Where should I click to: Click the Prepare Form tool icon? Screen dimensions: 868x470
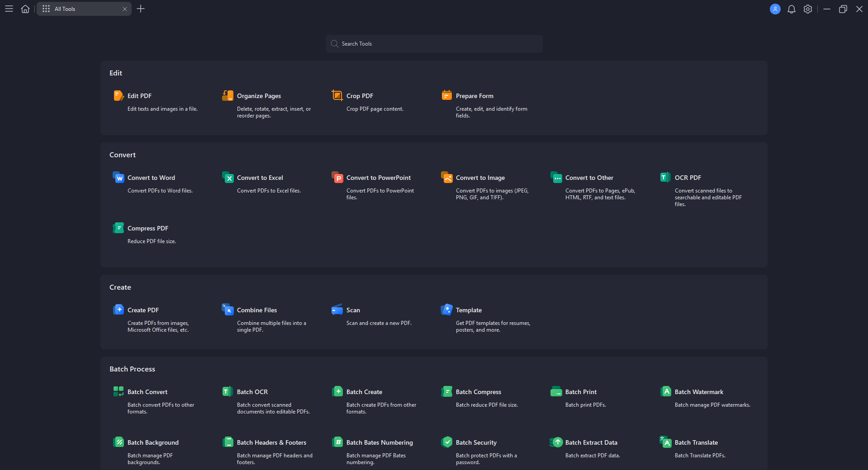point(447,95)
